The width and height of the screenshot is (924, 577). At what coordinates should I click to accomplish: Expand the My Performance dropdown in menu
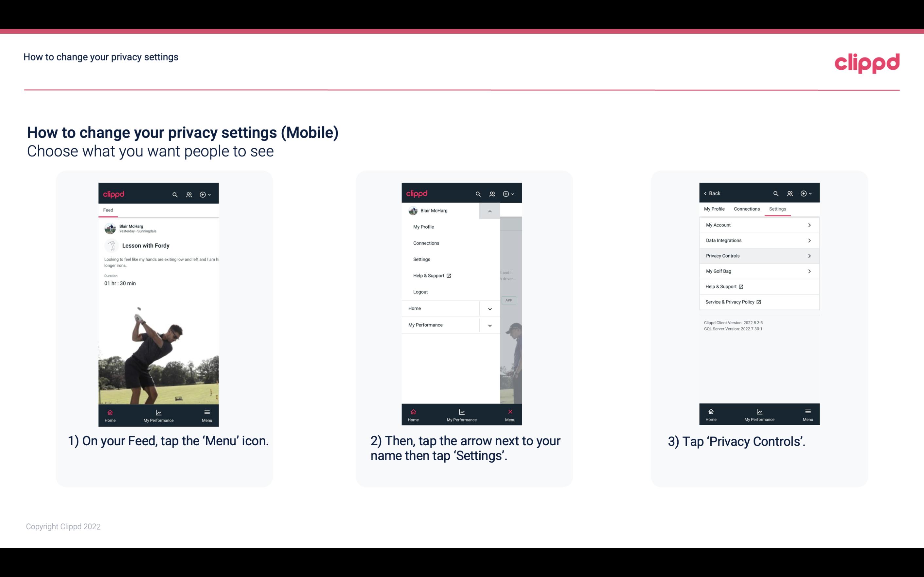490,324
